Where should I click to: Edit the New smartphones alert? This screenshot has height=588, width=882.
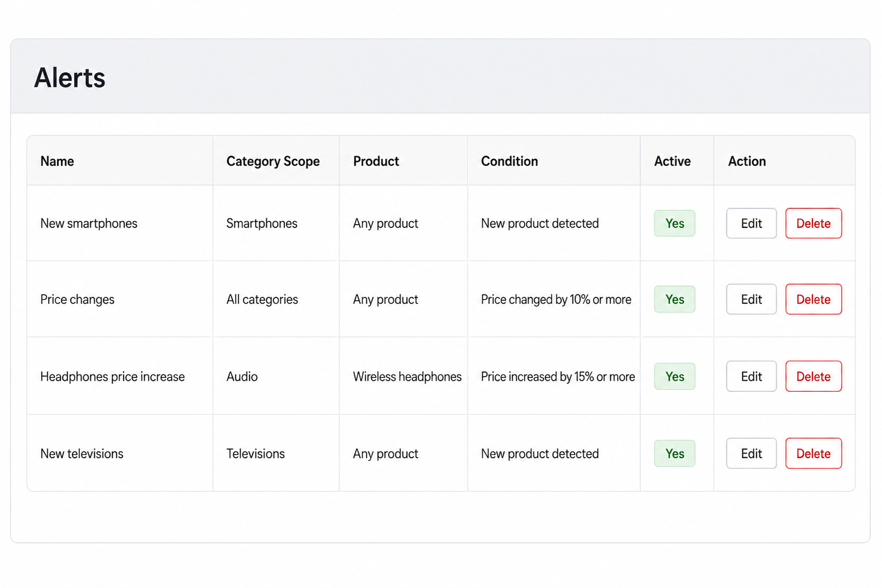[x=751, y=223]
